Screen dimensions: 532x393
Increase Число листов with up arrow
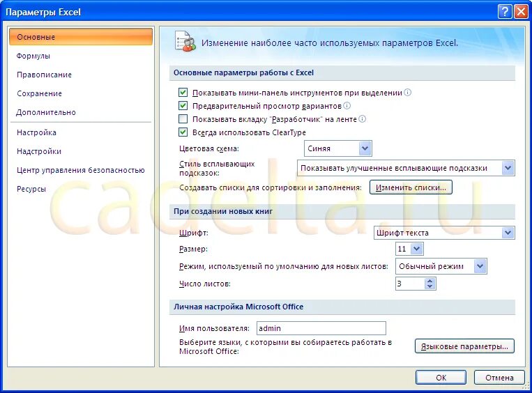pos(430,281)
